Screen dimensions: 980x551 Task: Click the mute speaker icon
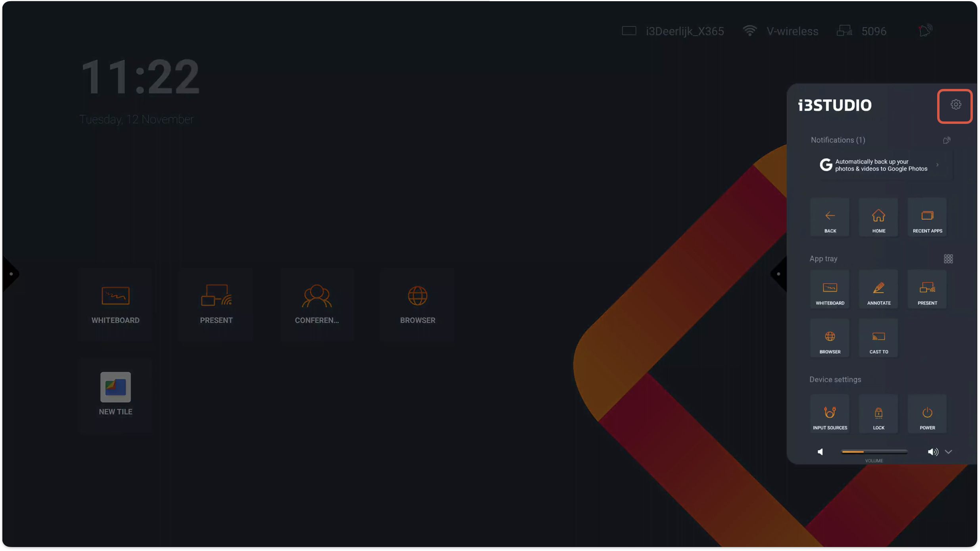click(821, 452)
